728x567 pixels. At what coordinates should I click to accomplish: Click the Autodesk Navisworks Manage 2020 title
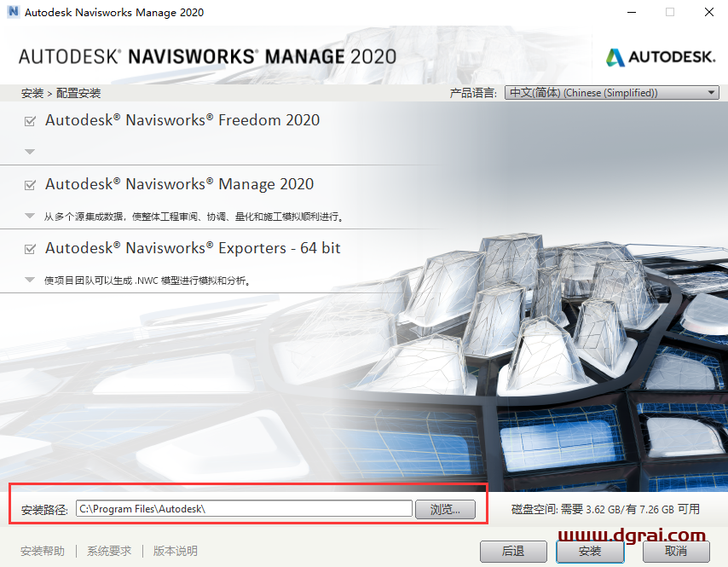179,184
